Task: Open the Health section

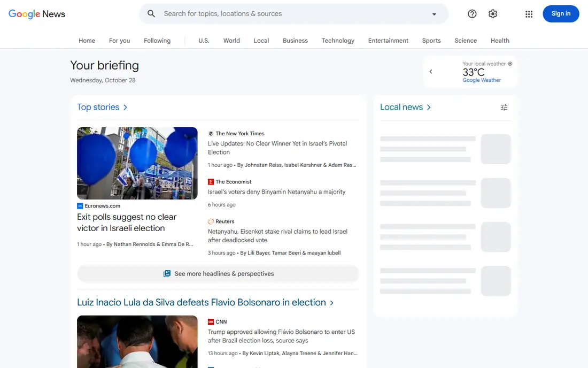Action: pos(499,41)
